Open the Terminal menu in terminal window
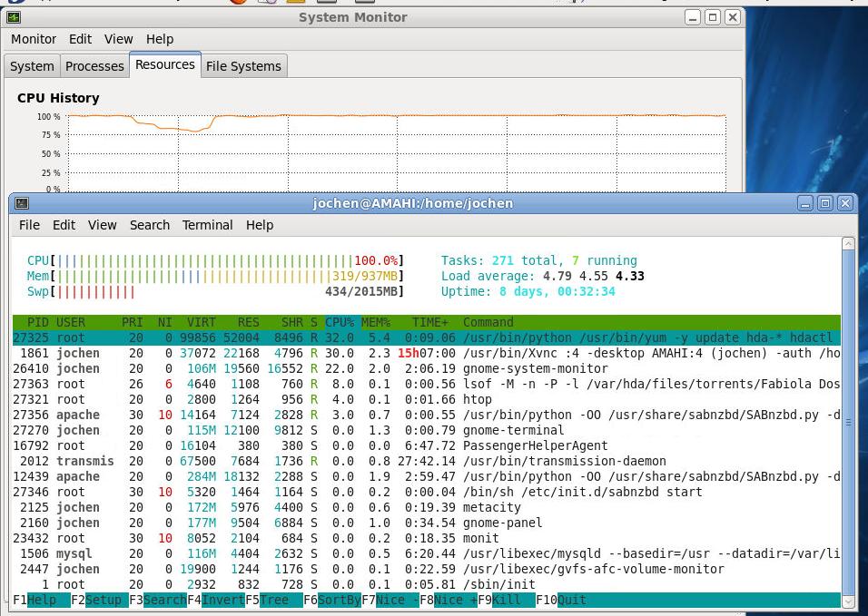868x616 pixels. [x=208, y=225]
